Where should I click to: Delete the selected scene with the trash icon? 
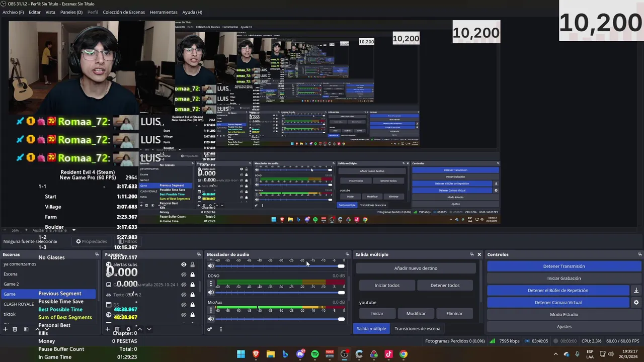[x=15, y=329]
